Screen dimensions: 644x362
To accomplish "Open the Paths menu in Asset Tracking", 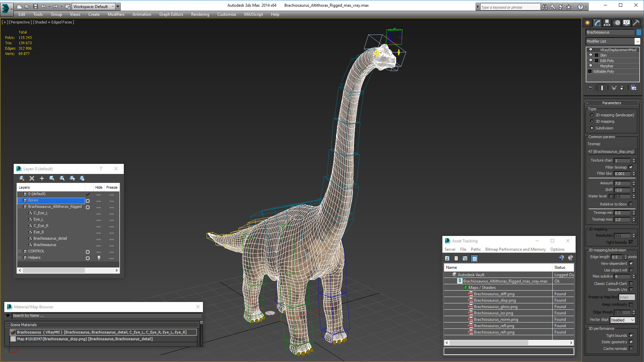I will 475,249.
